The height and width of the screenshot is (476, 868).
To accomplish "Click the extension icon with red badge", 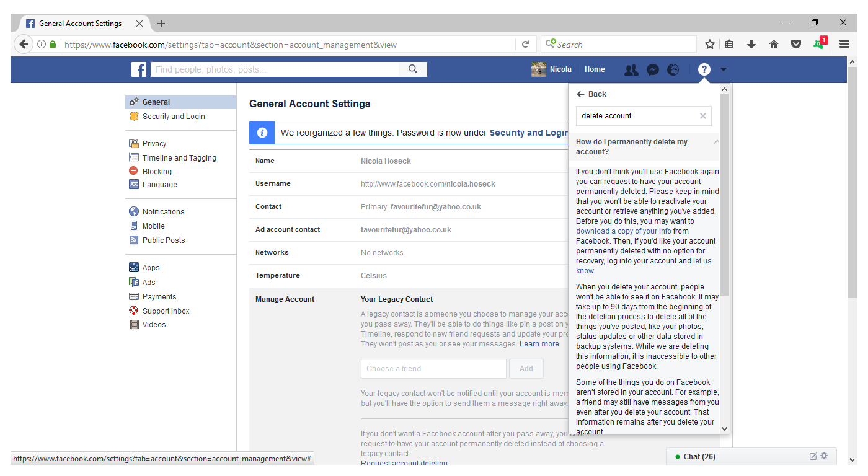I will [x=820, y=43].
